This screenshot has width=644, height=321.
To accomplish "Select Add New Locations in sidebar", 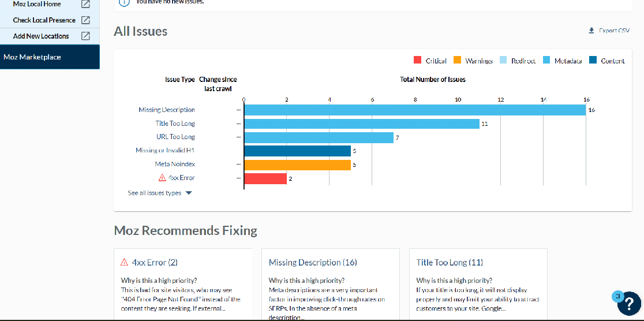I will click(x=41, y=36).
